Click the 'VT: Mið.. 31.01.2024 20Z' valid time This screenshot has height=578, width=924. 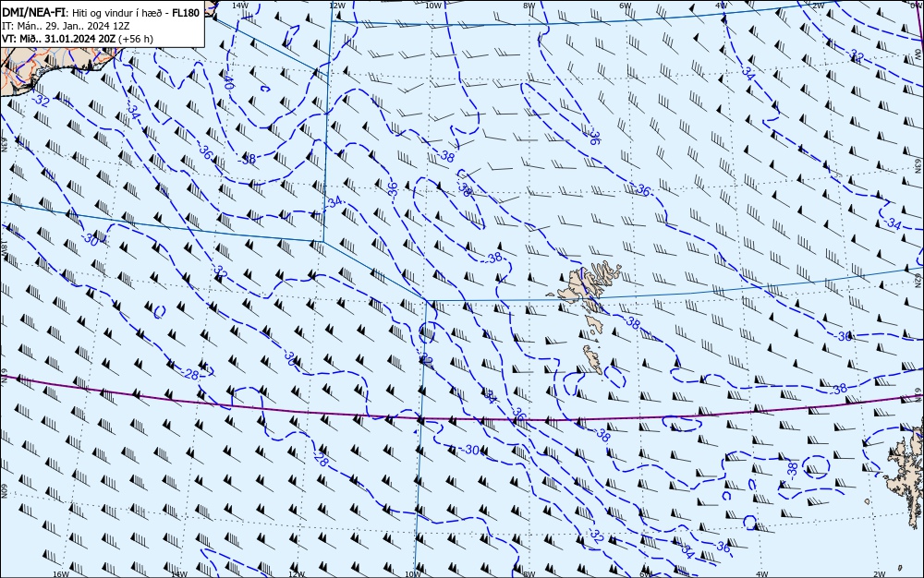(59, 39)
